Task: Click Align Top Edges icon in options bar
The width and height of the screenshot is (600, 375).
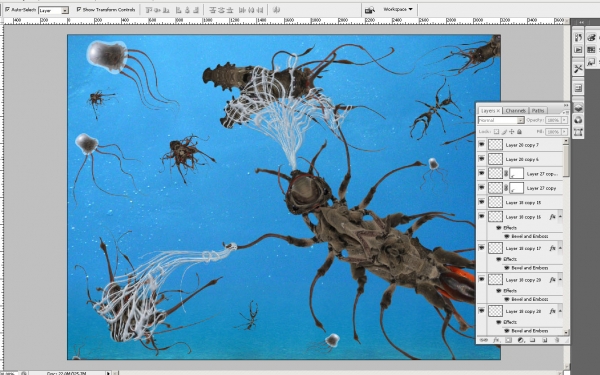Action: (x=149, y=10)
